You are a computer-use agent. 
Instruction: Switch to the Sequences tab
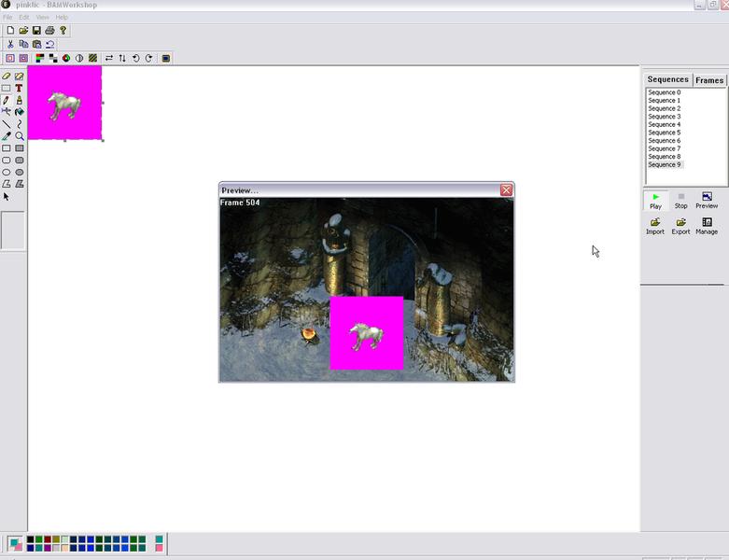[x=667, y=79]
